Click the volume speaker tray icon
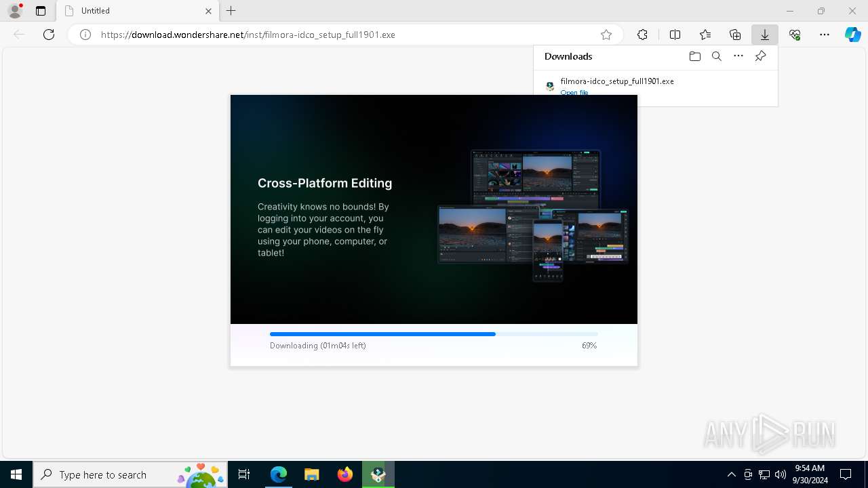This screenshot has width=868, height=488. pos(781,474)
